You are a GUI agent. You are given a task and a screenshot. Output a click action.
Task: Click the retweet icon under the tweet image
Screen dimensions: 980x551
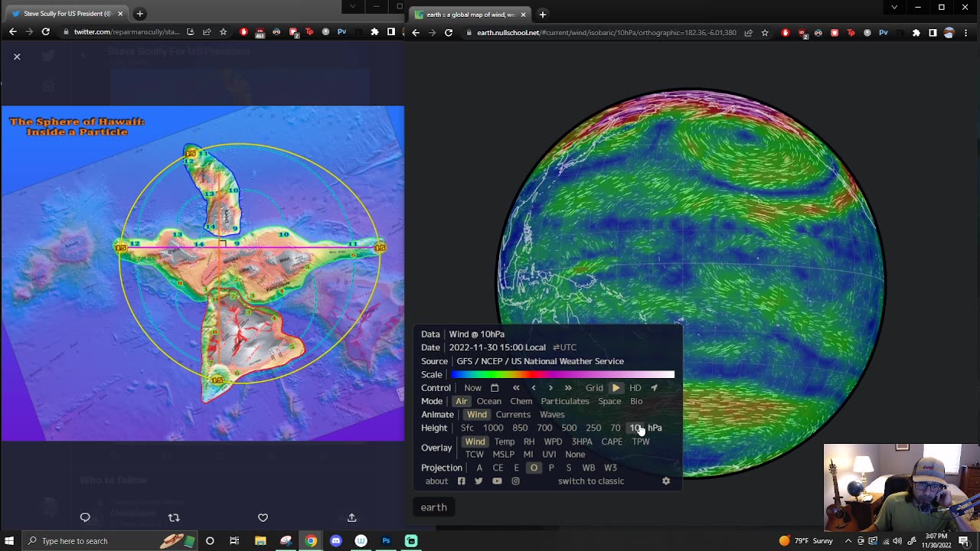(x=174, y=517)
